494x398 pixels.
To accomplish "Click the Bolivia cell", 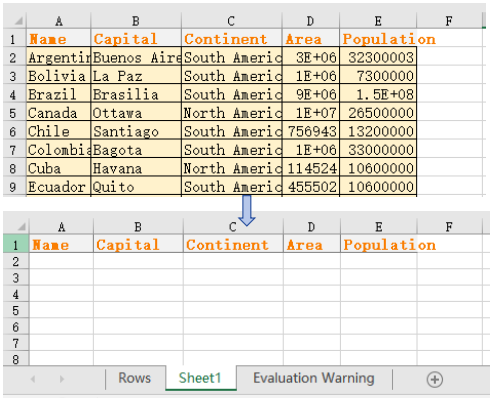I will pyautogui.click(x=59, y=75).
